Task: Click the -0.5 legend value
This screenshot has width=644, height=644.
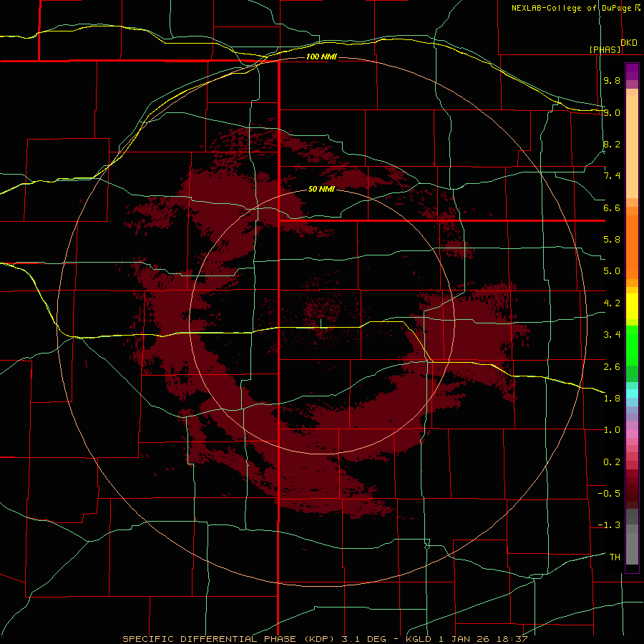Action: click(609, 493)
